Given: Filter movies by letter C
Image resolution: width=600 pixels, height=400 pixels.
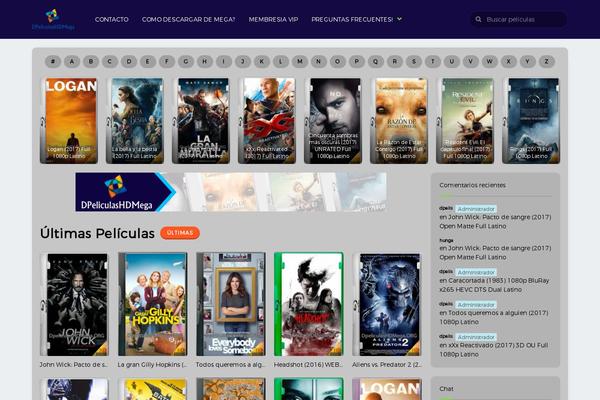Looking at the screenshot, I should coord(110,61).
